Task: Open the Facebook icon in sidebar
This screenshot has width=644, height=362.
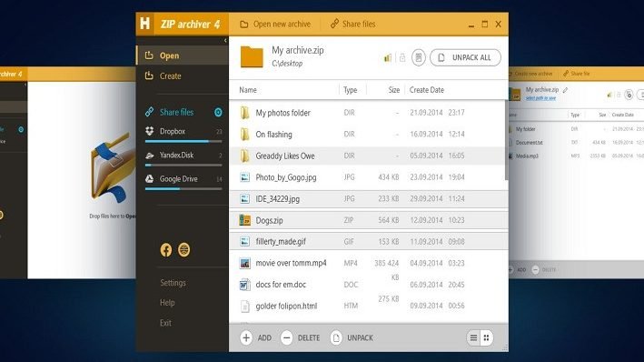Action: pos(166,250)
